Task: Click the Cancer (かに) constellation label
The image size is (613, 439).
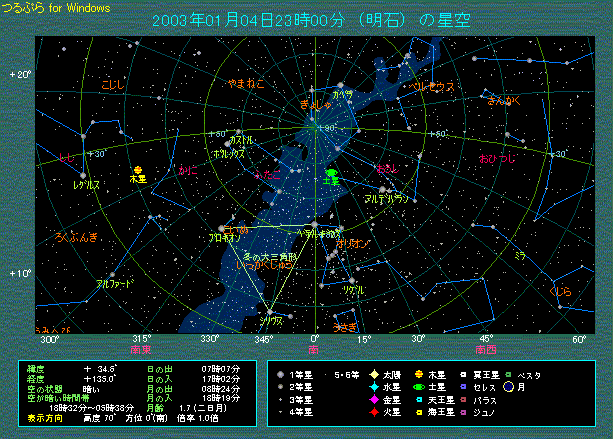Action: coord(187,171)
